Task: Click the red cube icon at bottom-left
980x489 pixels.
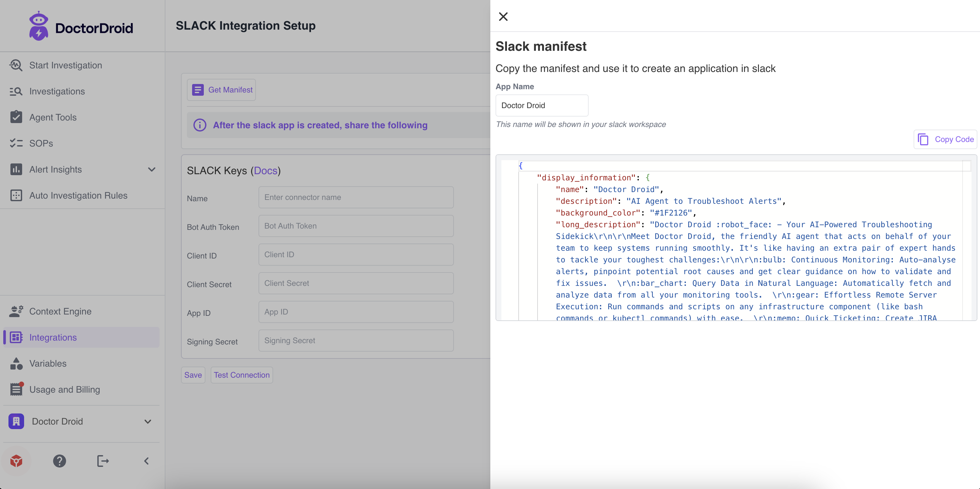Action: pyautogui.click(x=16, y=461)
